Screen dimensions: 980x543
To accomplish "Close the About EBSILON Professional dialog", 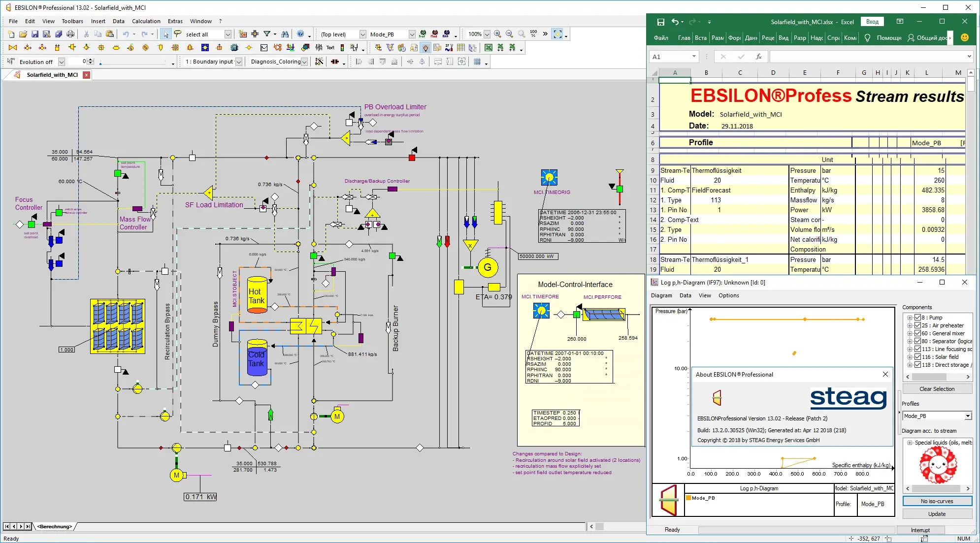I will tap(885, 374).
